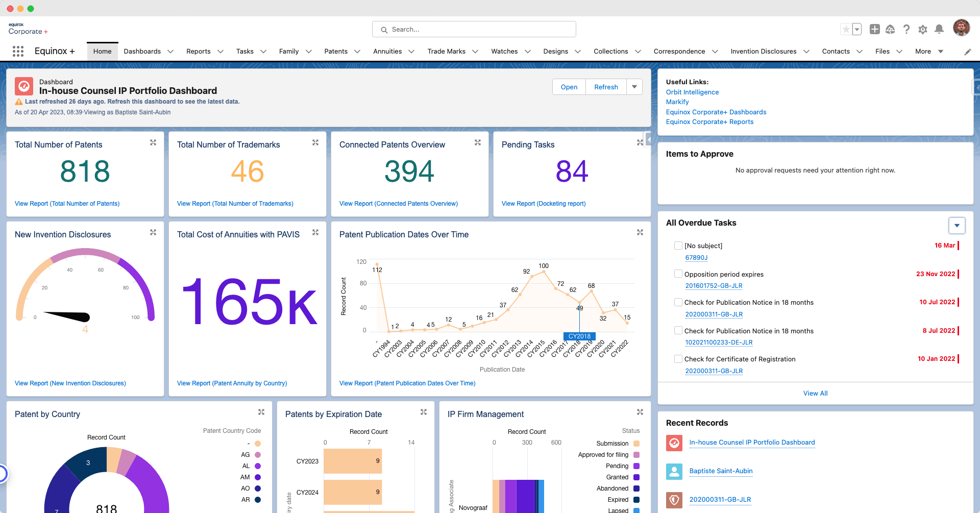Open the 201601752-GB-JLR task link
980x513 pixels.
click(x=714, y=286)
